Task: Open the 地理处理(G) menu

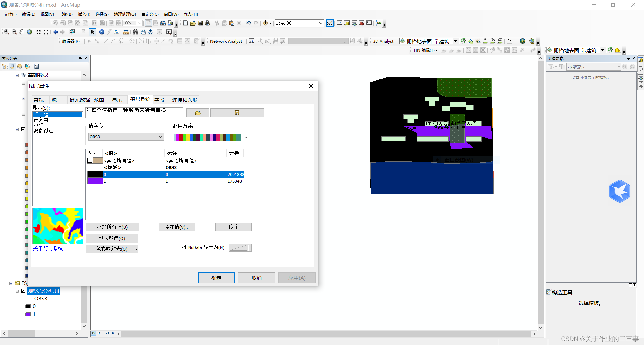Action: pos(125,14)
